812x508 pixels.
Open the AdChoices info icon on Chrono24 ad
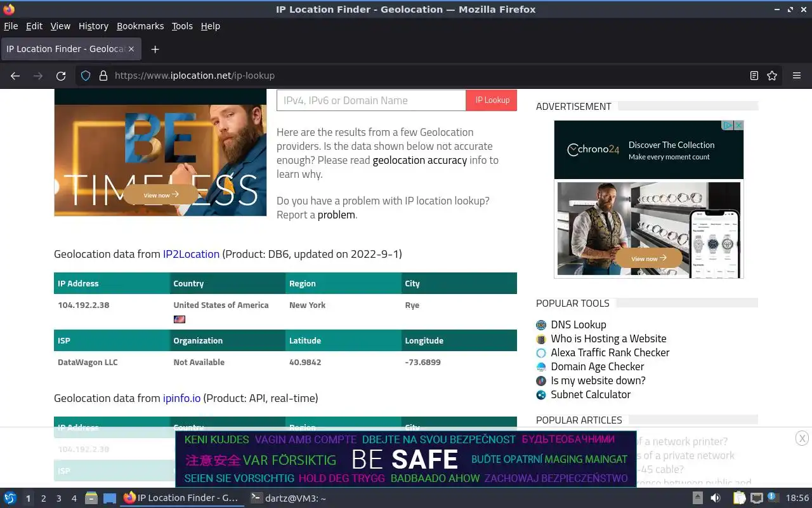[x=728, y=126]
